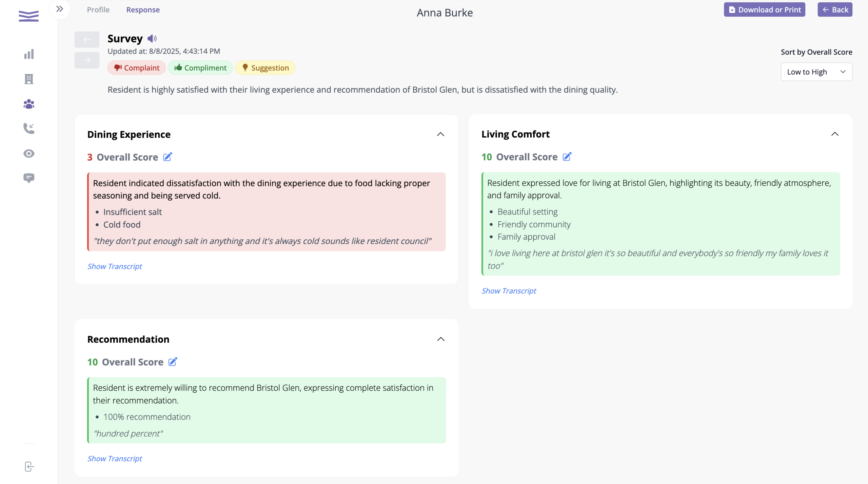868x484 pixels.
Task: Show Transcript for Recommendation section
Action: pyautogui.click(x=115, y=459)
